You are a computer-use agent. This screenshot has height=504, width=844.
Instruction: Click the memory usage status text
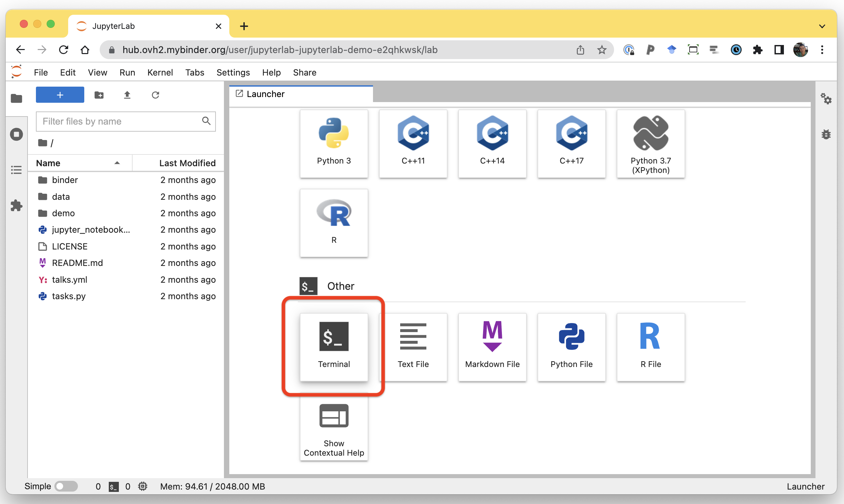(x=213, y=486)
